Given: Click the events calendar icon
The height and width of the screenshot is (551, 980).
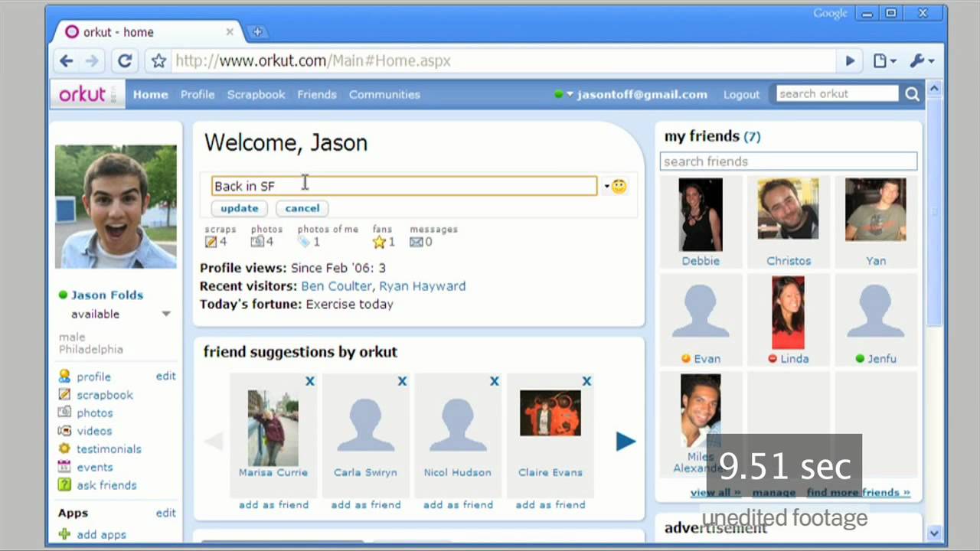Looking at the screenshot, I should [x=64, y=467].
